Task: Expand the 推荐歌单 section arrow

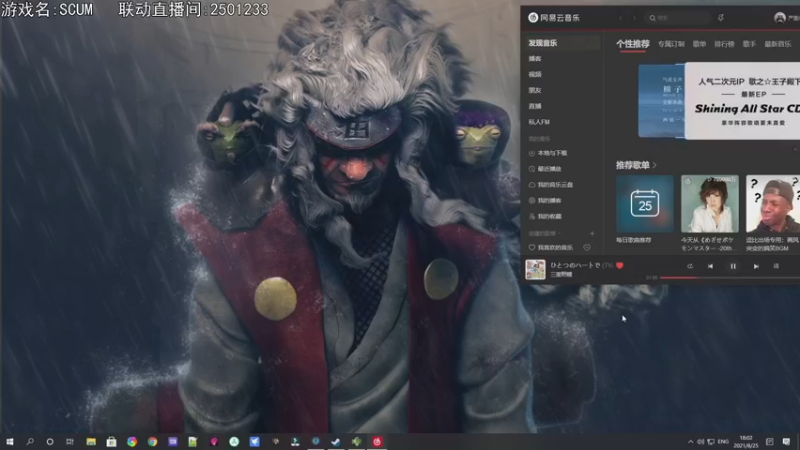Action: (x=655, y=165)
